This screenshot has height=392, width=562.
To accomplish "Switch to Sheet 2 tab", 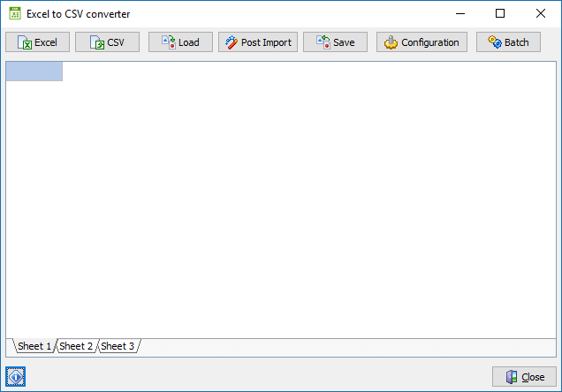I will 76,346.
